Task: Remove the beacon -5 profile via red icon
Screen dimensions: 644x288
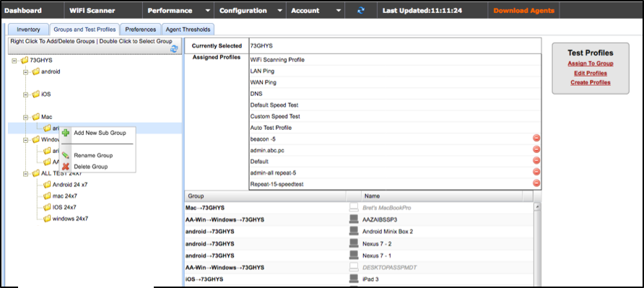Action: [536, 139]
